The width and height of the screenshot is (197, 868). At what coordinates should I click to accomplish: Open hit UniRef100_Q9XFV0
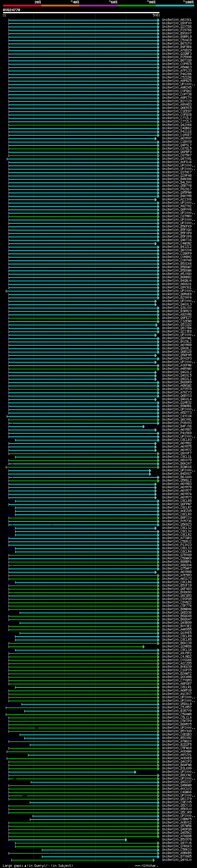[x=176, y=23]
